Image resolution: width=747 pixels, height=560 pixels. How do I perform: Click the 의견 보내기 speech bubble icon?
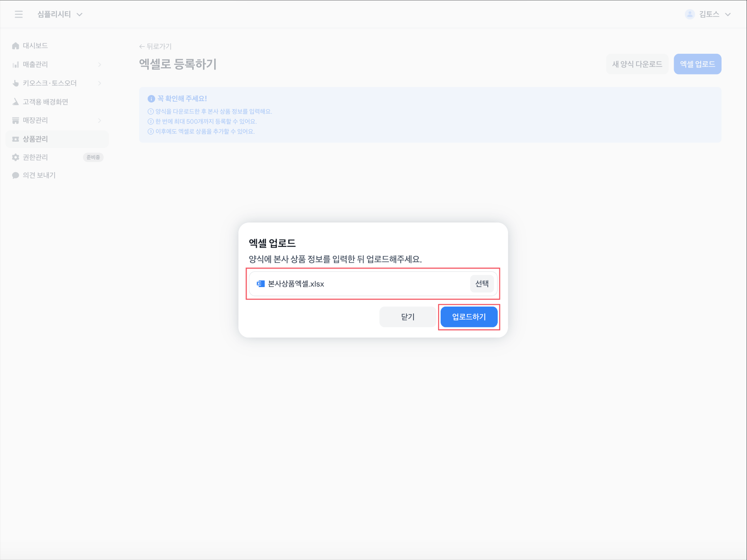[16, 175]
